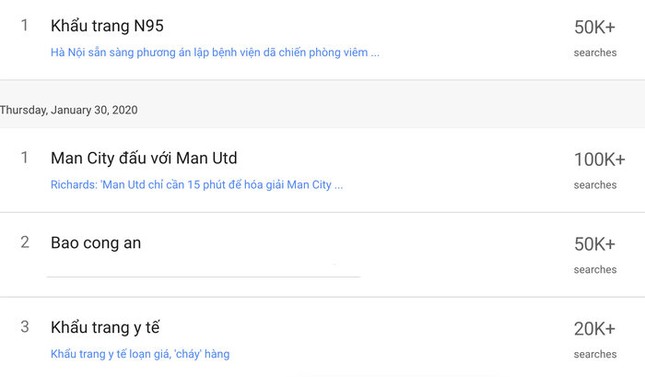Click the 50K+ count for Bao cong an
This screenshot has width=645, height=377.
click(x=594, y=244)
